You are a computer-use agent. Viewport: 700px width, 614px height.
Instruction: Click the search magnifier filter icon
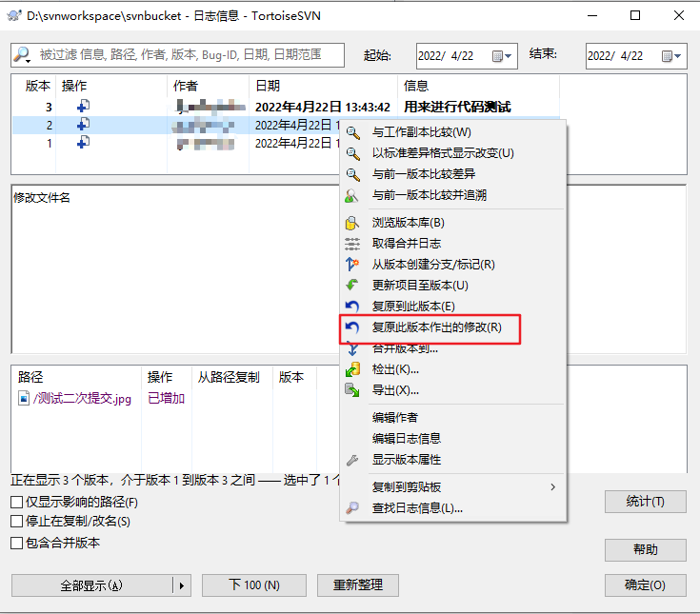(22, 55)
